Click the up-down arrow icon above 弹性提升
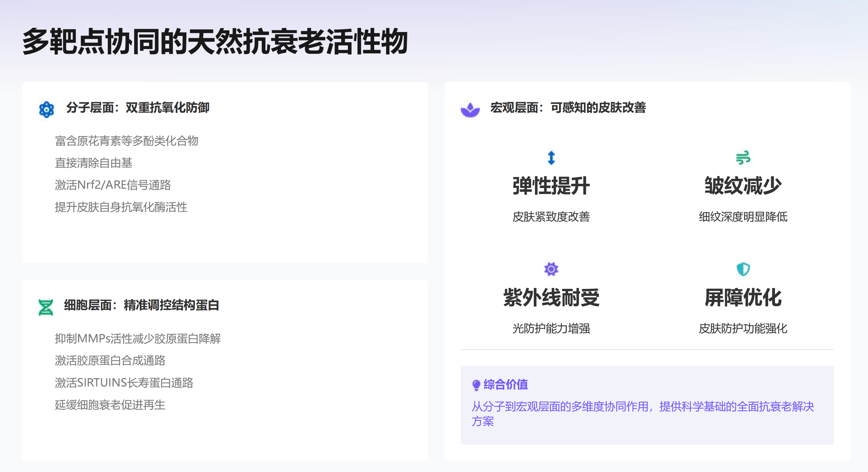Screen dimensions: 868x472 tap(551, 158)
